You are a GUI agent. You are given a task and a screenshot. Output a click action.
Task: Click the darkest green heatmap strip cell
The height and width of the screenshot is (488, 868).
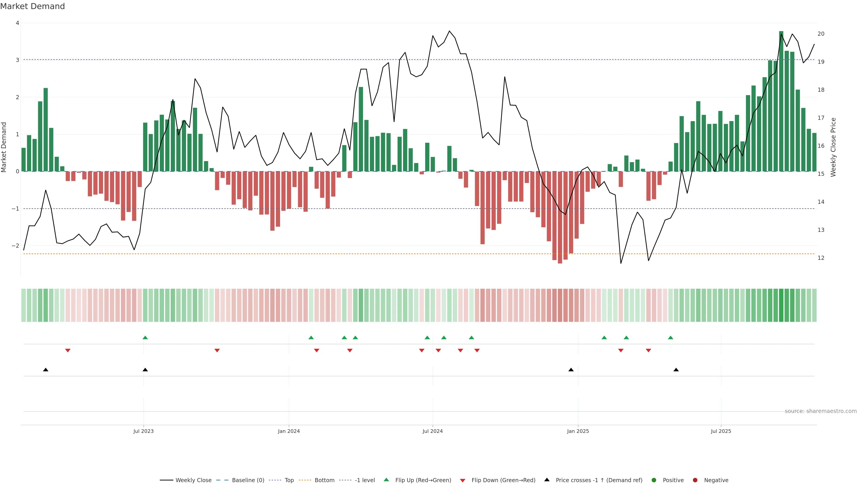[781, 305]
